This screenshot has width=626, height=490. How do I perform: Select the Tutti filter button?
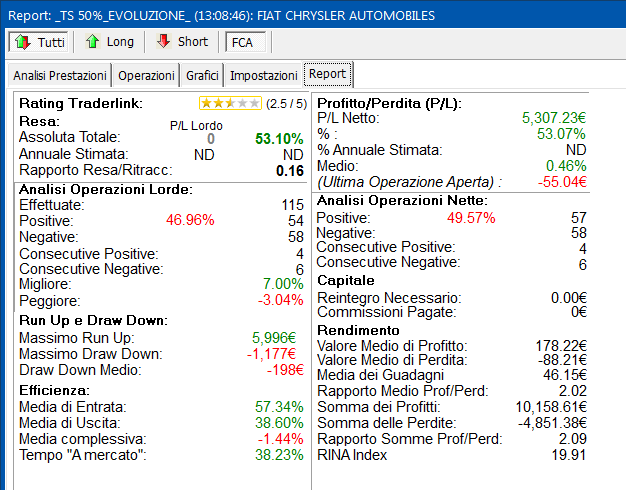[x=39, y=42]
